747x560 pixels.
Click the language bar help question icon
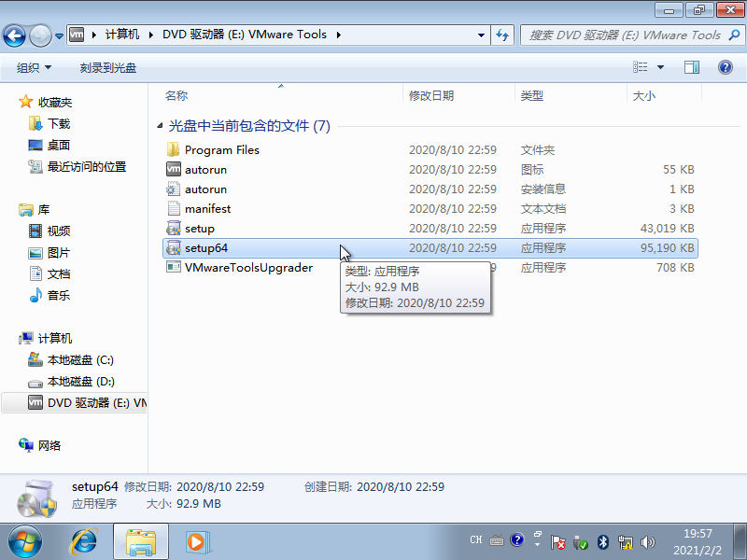(517, 539)
